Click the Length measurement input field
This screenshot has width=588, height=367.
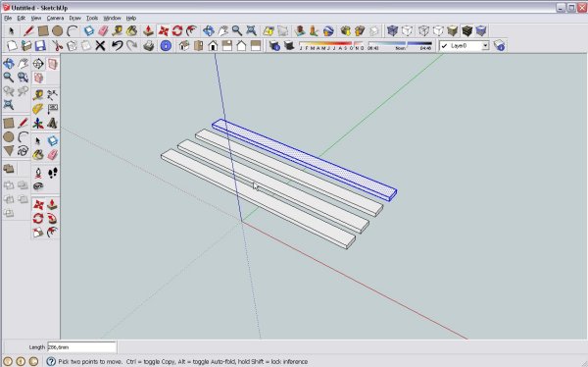click(x=81, y=347)
